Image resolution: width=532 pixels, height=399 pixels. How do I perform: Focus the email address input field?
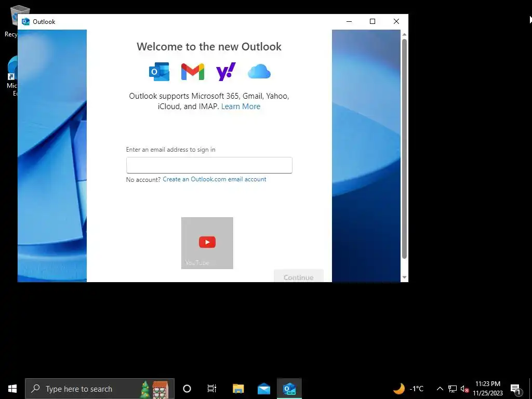click(x=209, y=165)
